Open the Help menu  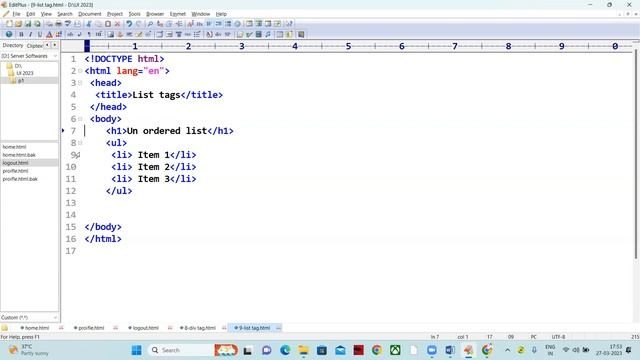pyautogui.click(x=221, y=14)
